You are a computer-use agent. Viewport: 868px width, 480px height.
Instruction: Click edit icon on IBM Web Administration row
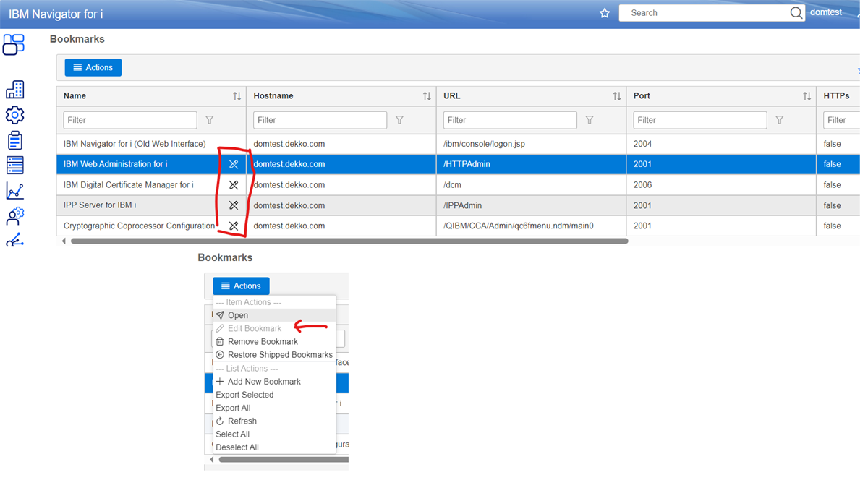tap(234, 165)
